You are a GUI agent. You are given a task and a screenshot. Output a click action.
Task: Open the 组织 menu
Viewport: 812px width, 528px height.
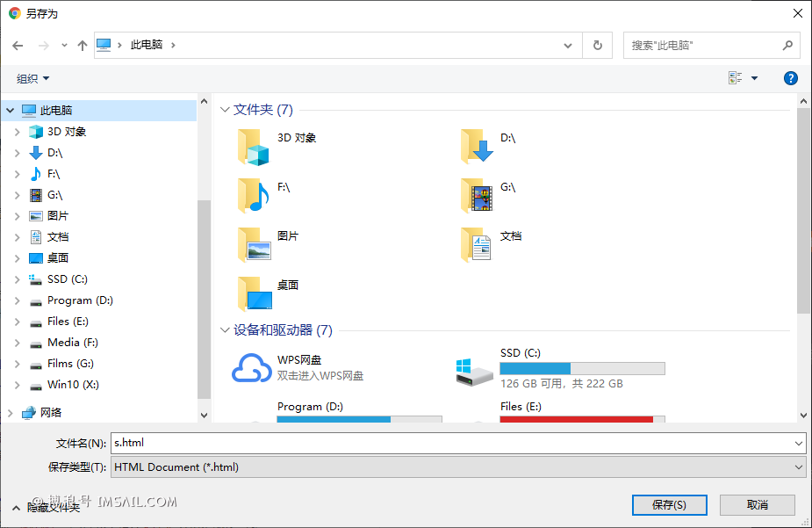click(33, 78)
